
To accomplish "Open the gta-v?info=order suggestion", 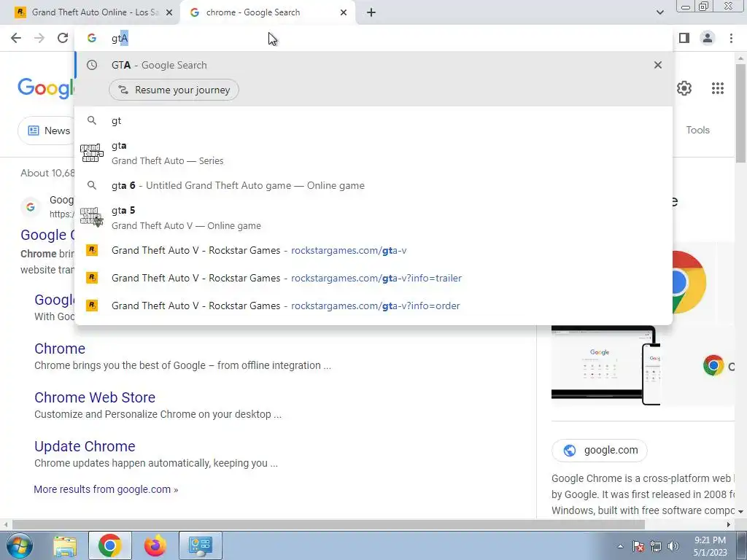I will tap(373, 306).
